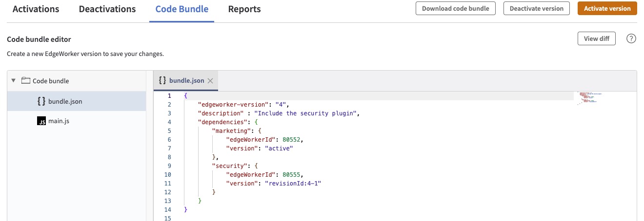Image resolution: width=644 pixels, height=221 pixels.
Task: Click line number 9 in the gutter
Action: point(168,166)
